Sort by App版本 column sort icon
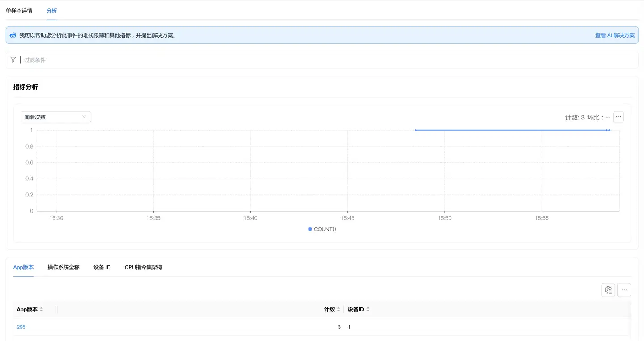644x341 pixels. pos(42,309)
